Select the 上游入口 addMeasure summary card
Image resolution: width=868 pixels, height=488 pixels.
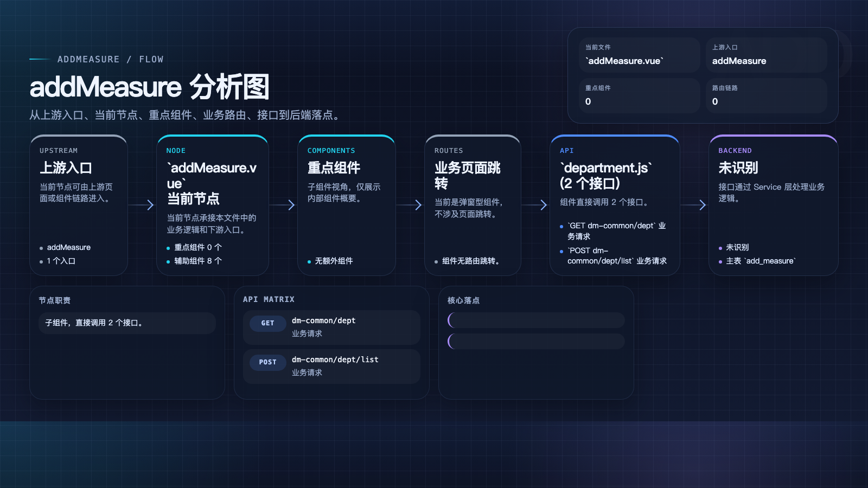pos(766,55)
